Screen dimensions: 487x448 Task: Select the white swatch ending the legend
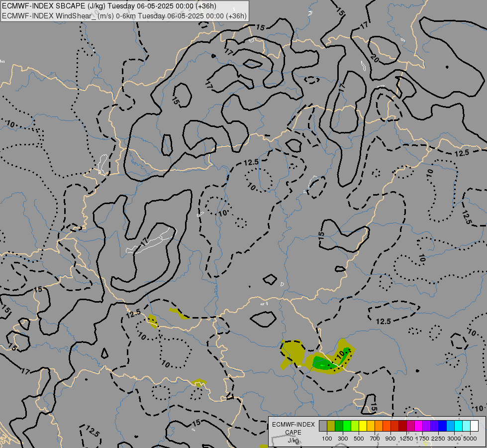pos(474,426)
